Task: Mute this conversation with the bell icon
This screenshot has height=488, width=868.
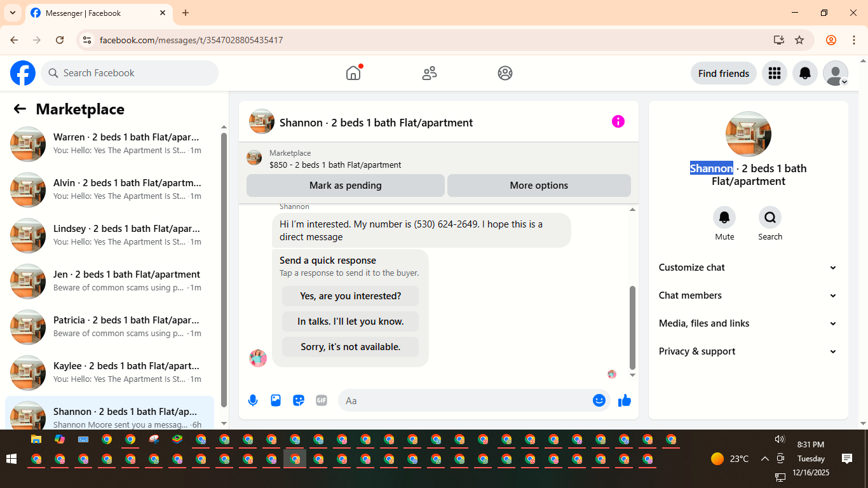Action: click(724, 217)
